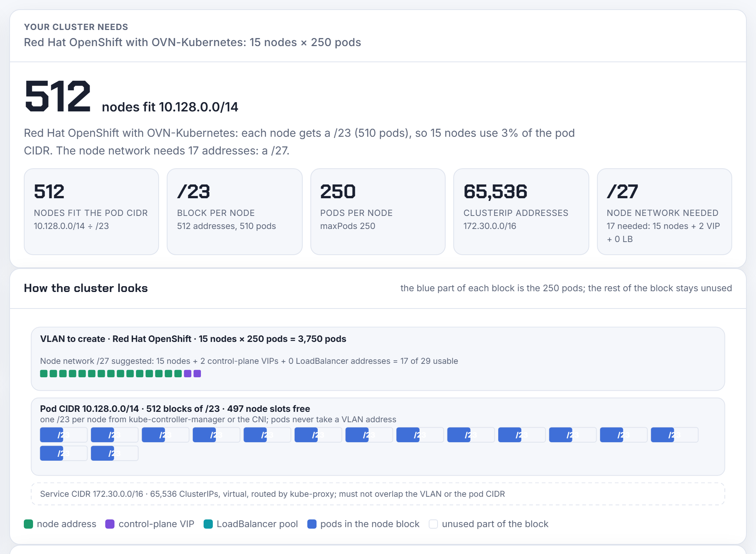Click the 'each node gets a /23' summary paragraph
The width and height of the screenshot is (756, 554).
pos(299,142)
